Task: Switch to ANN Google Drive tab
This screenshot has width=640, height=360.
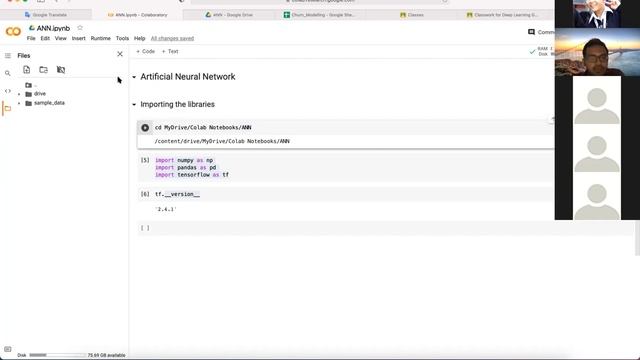Action: click(x=229, y=15)
